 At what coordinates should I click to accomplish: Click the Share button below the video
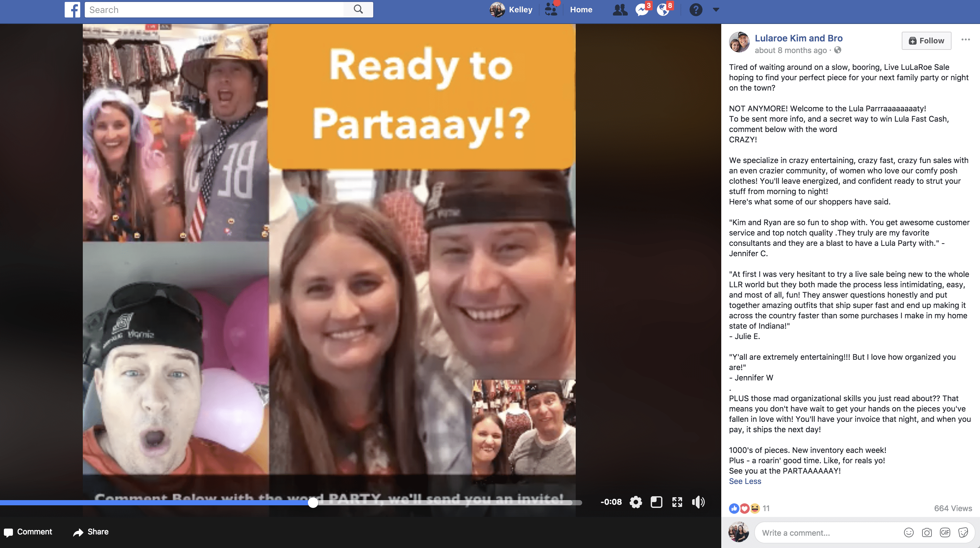[x=91, y=532]
